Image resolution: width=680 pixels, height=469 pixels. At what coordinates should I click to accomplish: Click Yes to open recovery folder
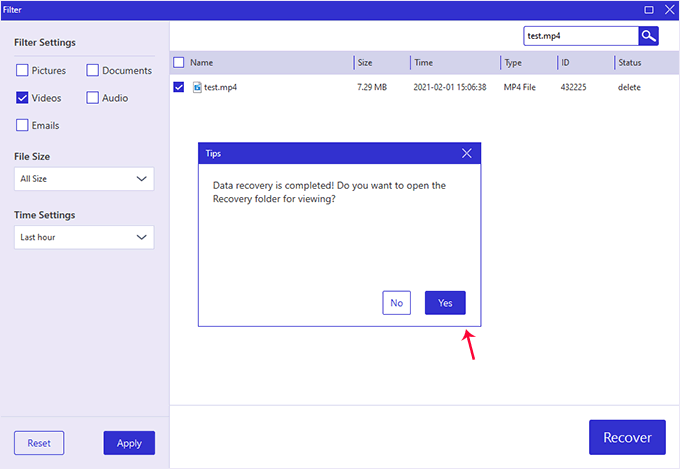tap(445, 303)
